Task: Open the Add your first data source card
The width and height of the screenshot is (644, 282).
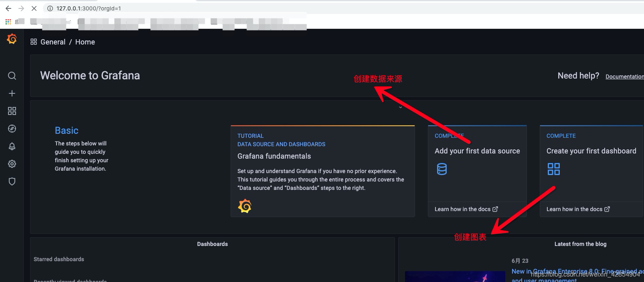Action: (477, 171)
